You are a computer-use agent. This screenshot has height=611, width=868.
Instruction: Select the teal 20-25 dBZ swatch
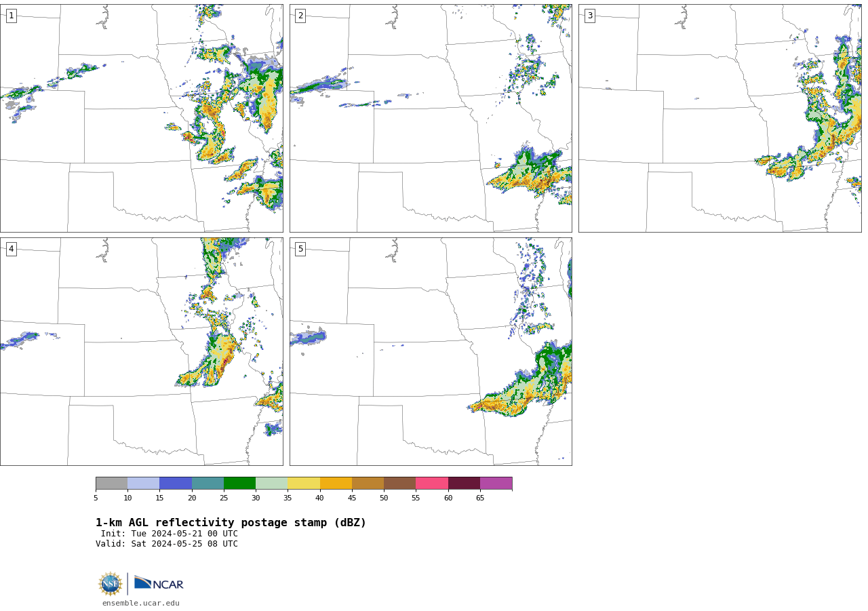[x=208, y=484]
